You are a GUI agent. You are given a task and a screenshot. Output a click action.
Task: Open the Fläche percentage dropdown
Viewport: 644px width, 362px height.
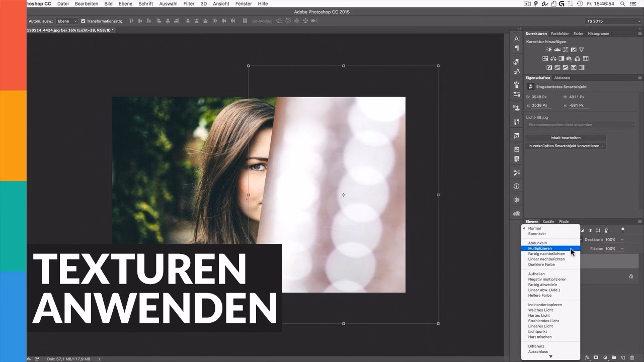pyautogui.click(x=622, y=249)
